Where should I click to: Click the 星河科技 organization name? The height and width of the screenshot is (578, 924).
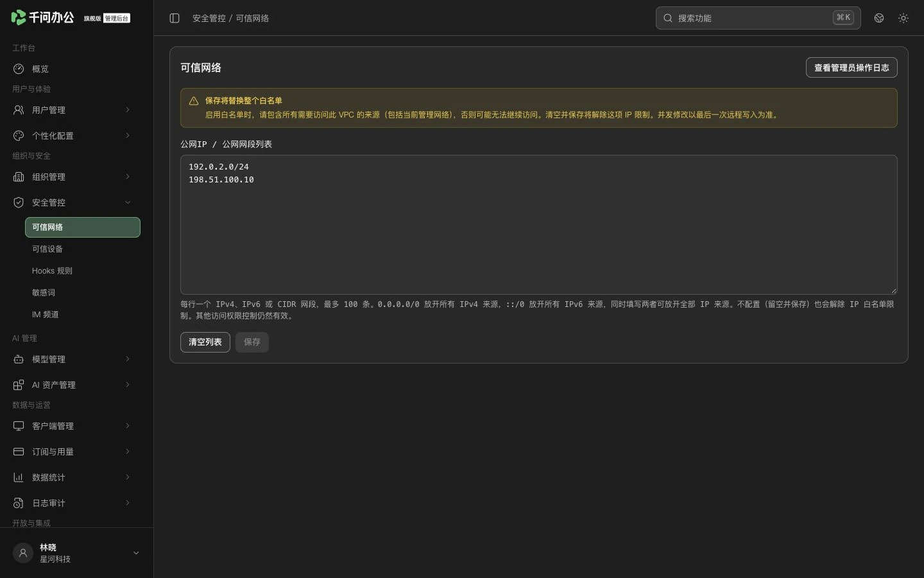click(55, 559)
